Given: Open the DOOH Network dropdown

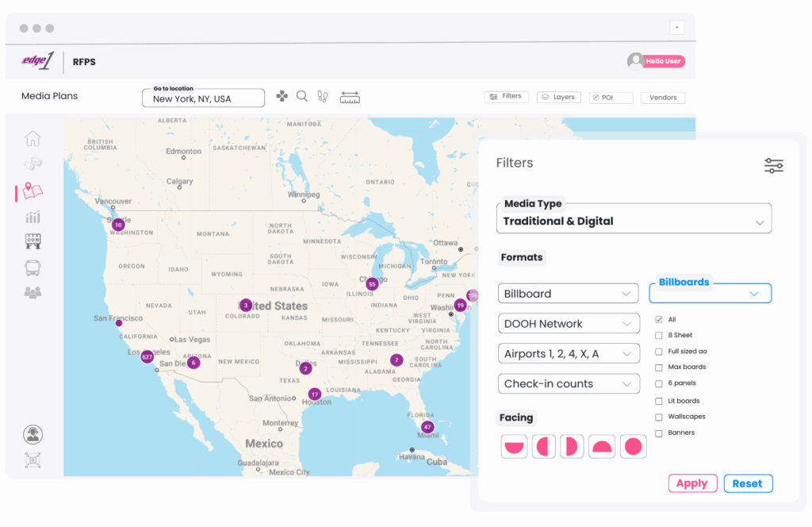Looking at the screenshot, I should point(568,324).
